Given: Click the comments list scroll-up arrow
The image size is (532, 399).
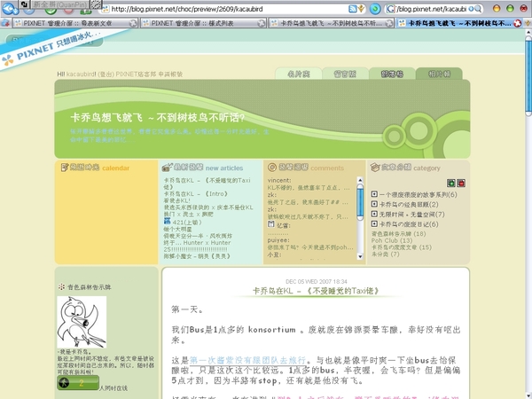Looking at the screenshot, I should tap(360, 180).
